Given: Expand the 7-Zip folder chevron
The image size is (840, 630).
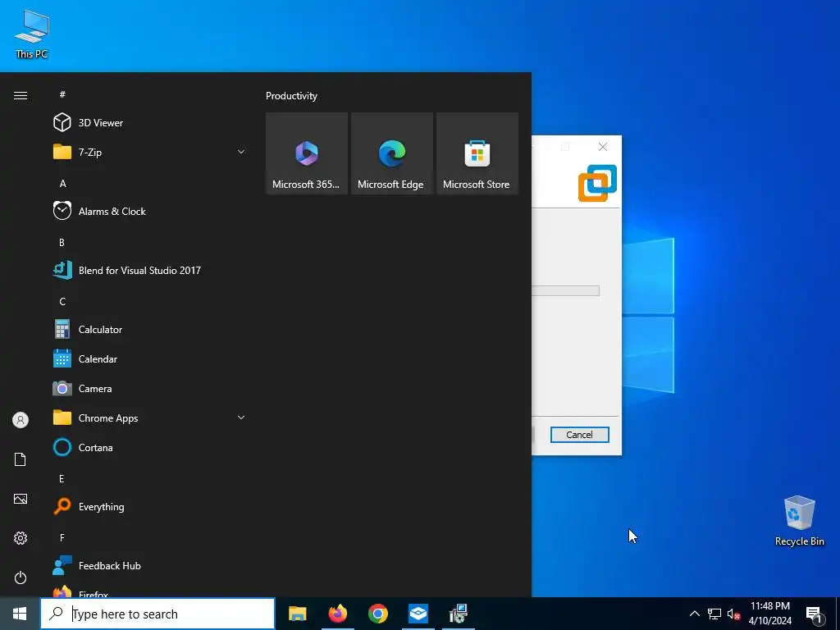Looking at the screenshot, I should tap(241, 152).
